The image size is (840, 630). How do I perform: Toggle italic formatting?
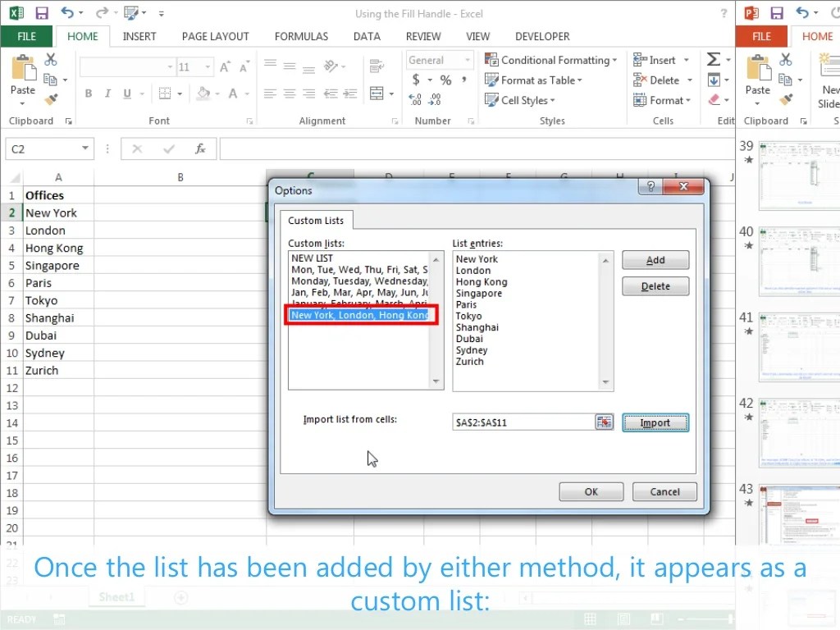click(107, 94)
